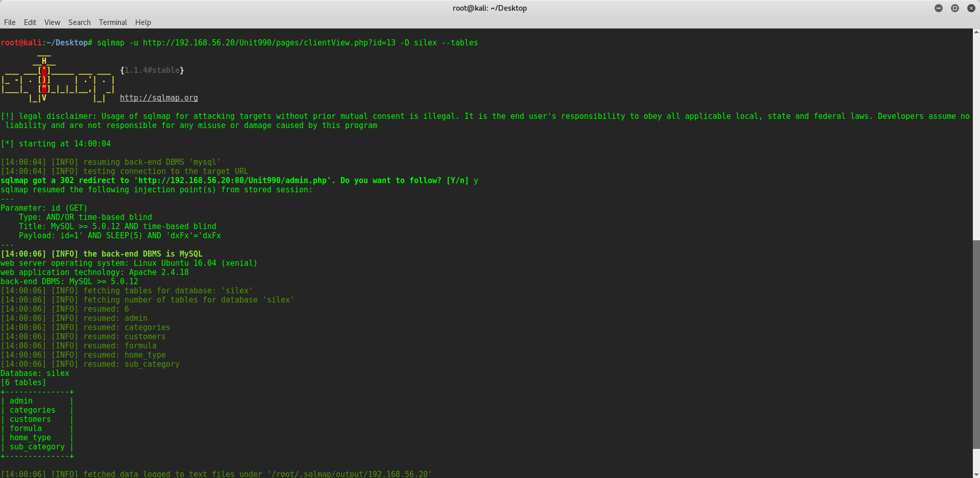The width and height of the screenshot is (980, 478).
Task: Click the 'sub_category' row in tables list
Action: [37, 447]
